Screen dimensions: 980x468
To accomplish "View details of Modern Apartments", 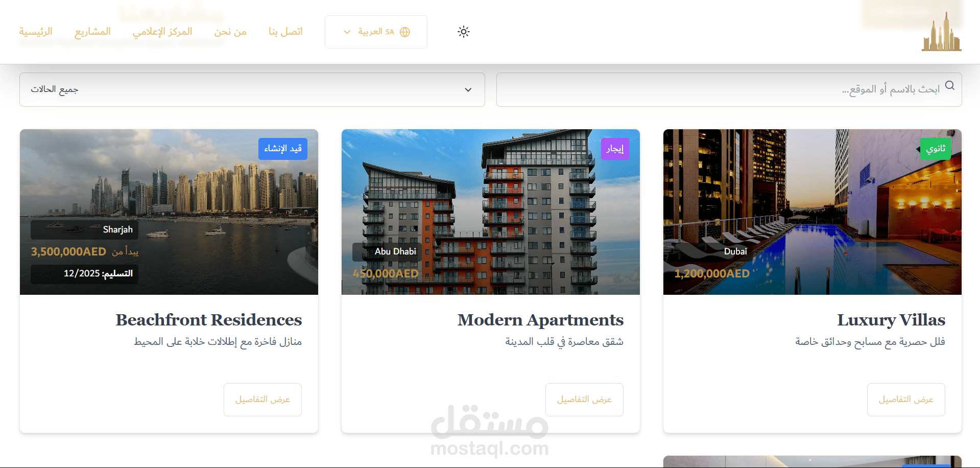I will point(584,400).
